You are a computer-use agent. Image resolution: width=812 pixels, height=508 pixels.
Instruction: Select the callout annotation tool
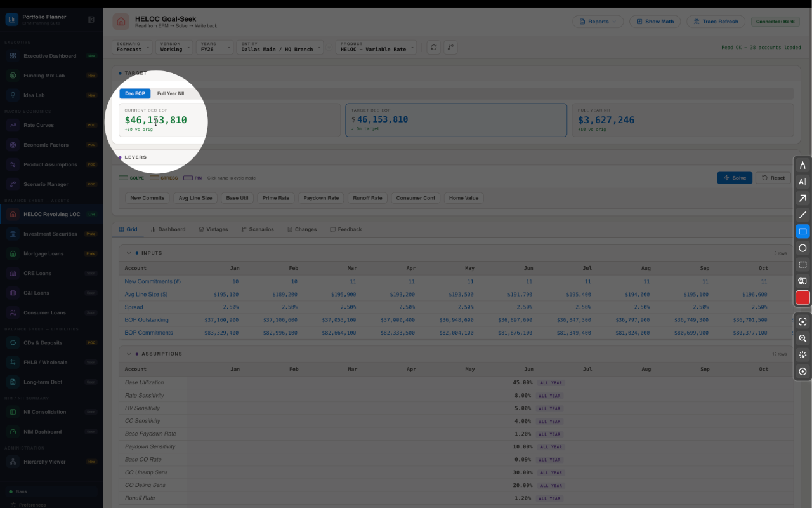click(x=802, y=281)
